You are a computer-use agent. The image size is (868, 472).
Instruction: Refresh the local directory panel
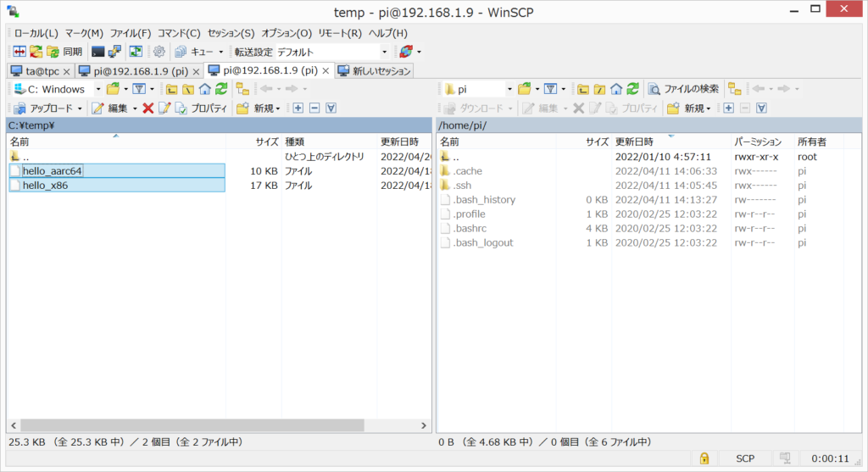tap(221, 89)
